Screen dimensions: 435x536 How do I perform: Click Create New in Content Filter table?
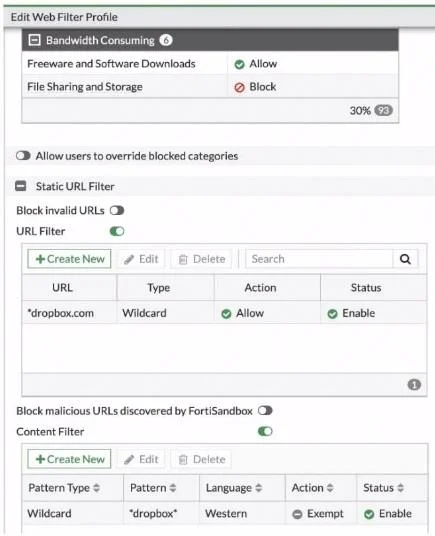tap(69, 459)
